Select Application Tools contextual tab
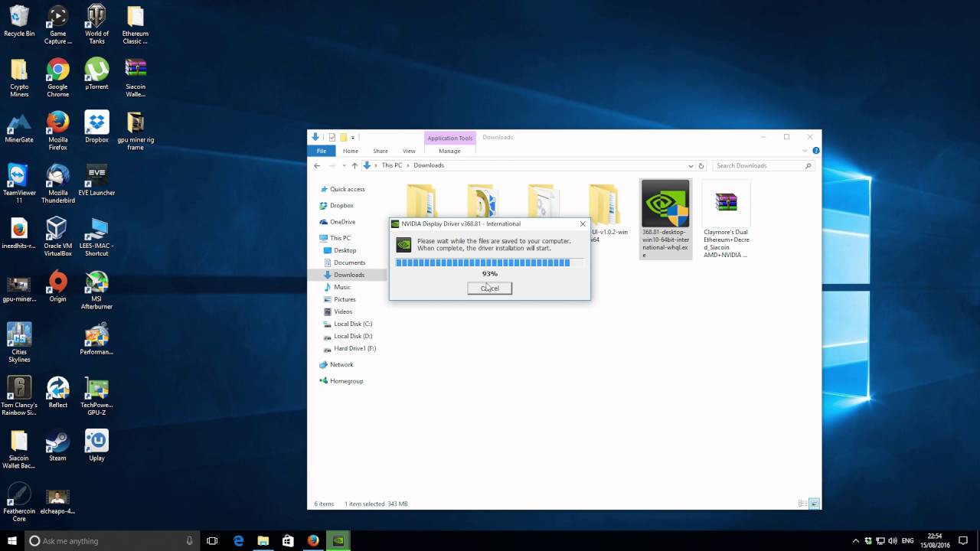 450,138
